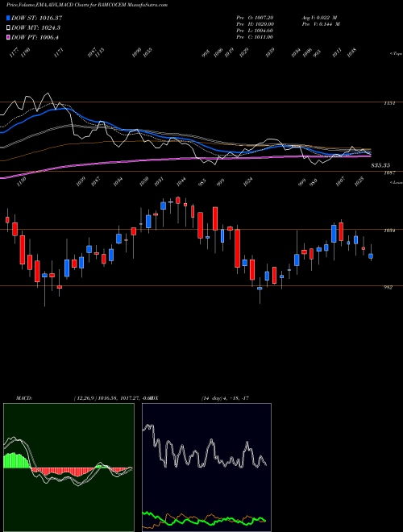Open the dark-blue ADX indicator chart panel
The width and height of the screenshot is (403, 532).
(206, 468)
